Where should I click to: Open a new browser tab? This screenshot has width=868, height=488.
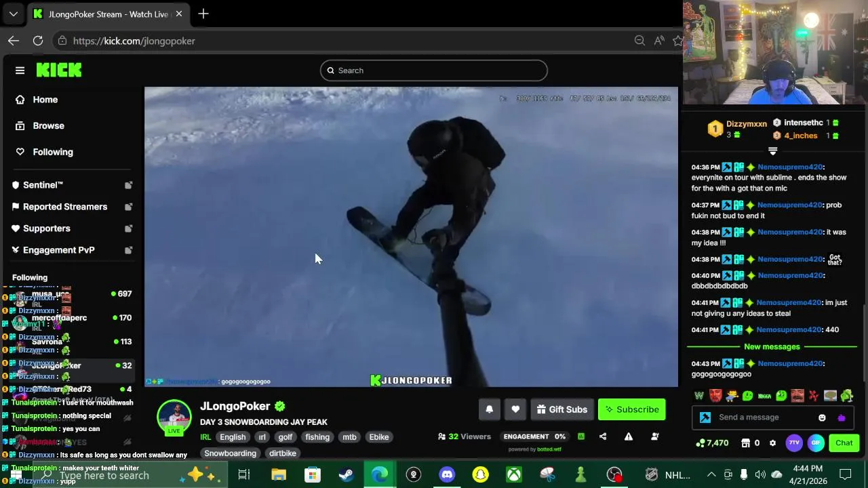[x=203, y=14]
